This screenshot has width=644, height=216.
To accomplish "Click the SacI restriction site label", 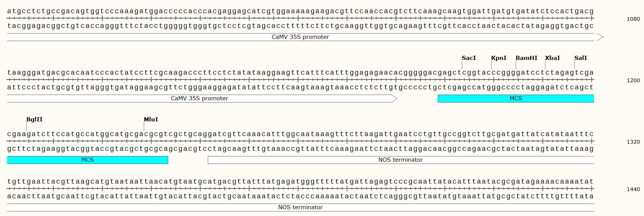I will coord(469,58).
